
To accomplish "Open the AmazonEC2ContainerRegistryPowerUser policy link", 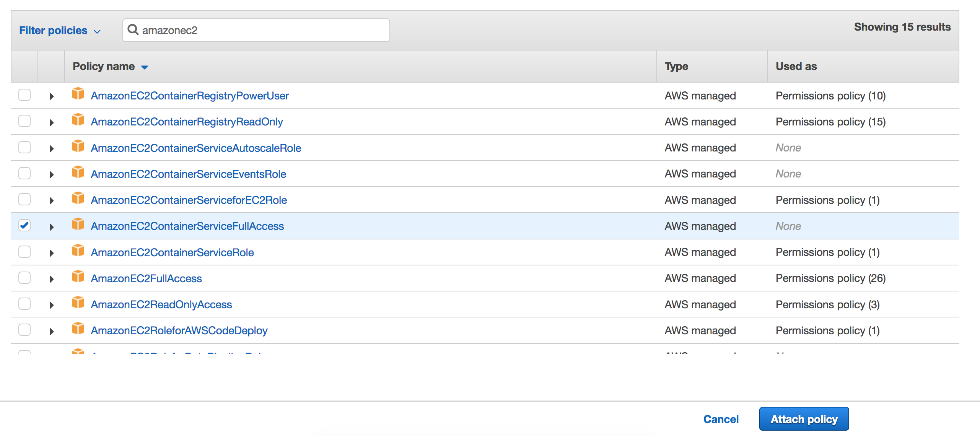I will tap(190, 96).
